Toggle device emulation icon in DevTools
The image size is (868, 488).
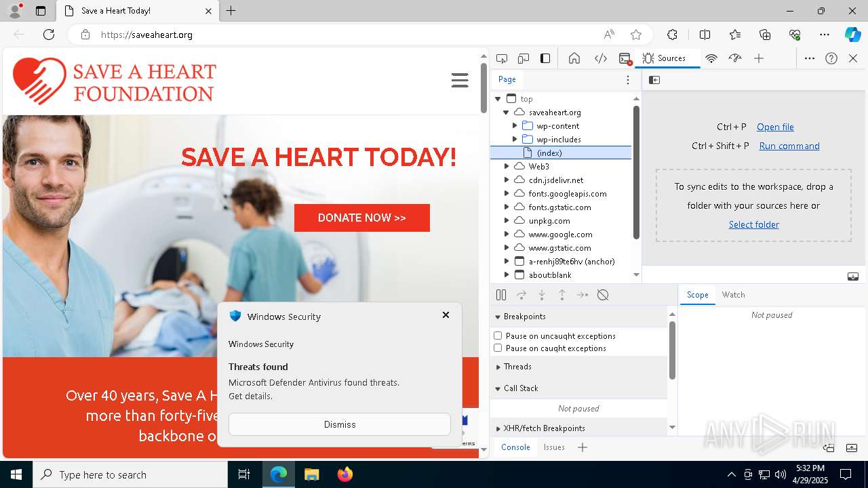tap(524, 58)
